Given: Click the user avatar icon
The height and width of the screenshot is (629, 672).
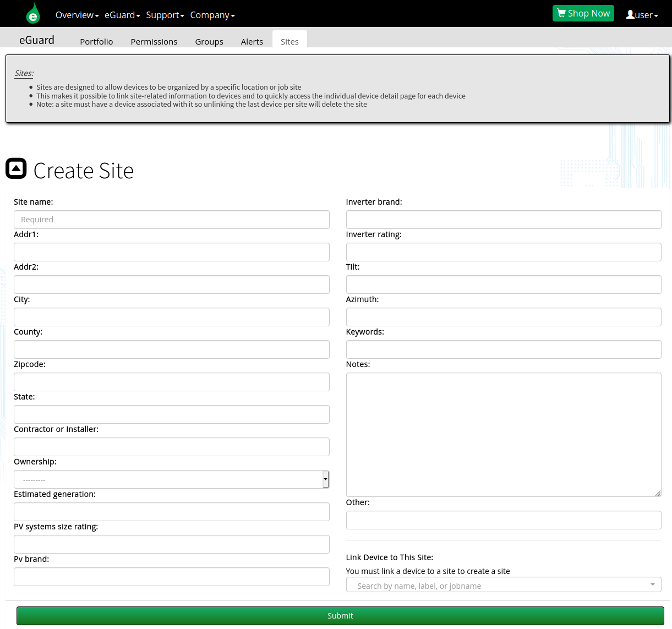Looking at the screenshot, I should tap(630, 15).
